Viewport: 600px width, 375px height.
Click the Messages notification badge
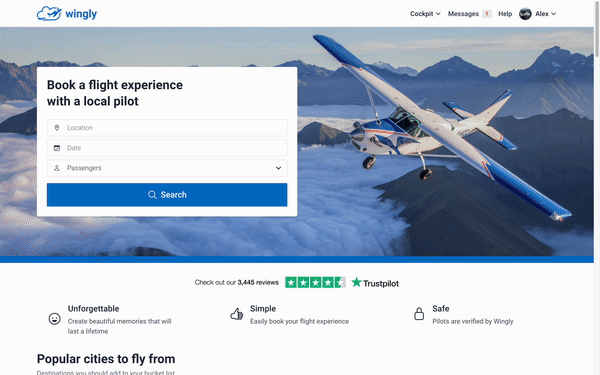(x=487, y=14)
